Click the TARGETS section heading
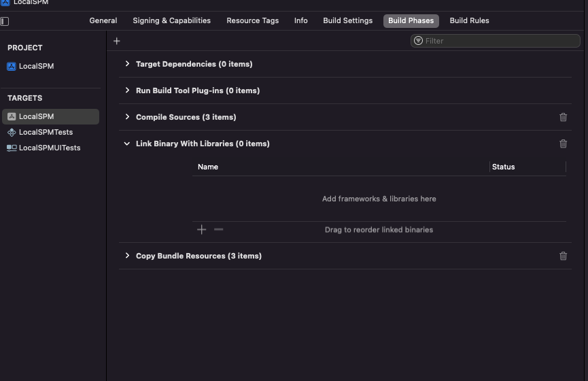The width and height of the screenshot is (588, 381). pyautogui.click(x=24, y=98)
